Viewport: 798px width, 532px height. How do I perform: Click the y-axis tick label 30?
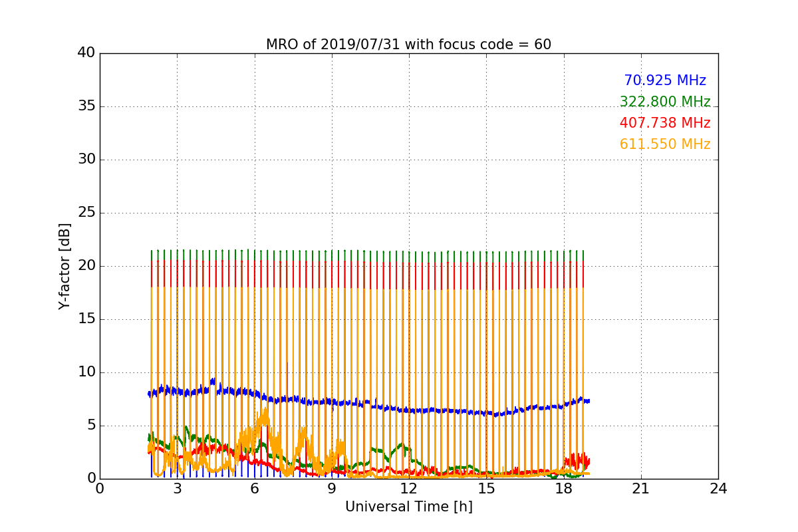point(86,160)
